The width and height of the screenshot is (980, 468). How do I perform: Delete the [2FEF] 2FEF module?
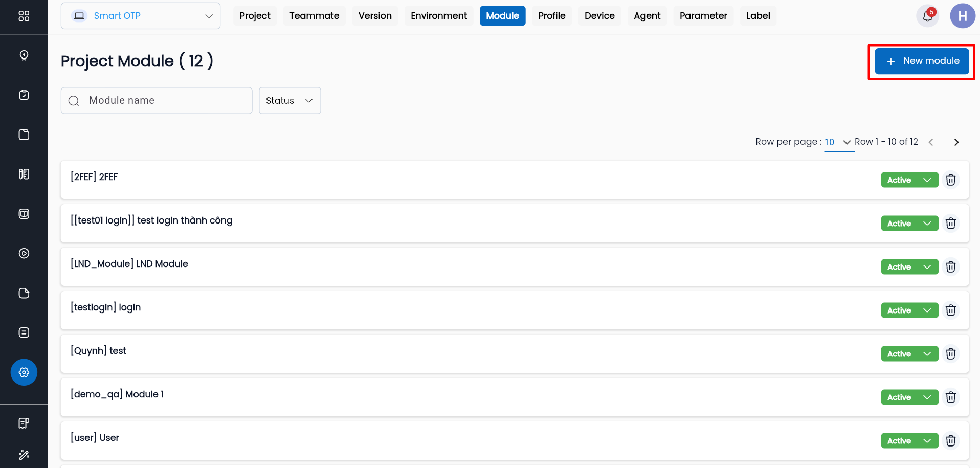coord(951,180)
